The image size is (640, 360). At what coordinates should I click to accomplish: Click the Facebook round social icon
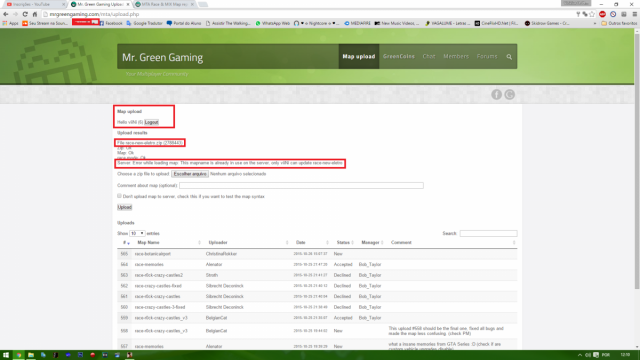pos(496,95)
